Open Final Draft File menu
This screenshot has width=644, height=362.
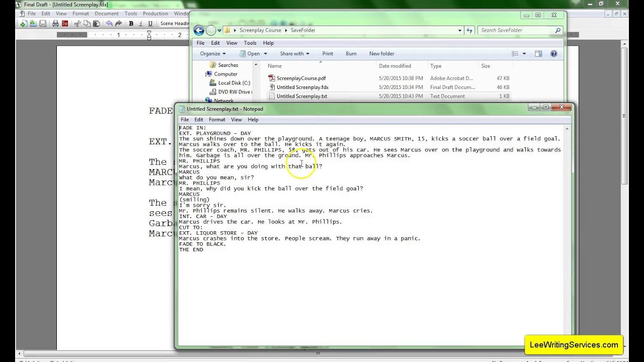pos(32,14)
